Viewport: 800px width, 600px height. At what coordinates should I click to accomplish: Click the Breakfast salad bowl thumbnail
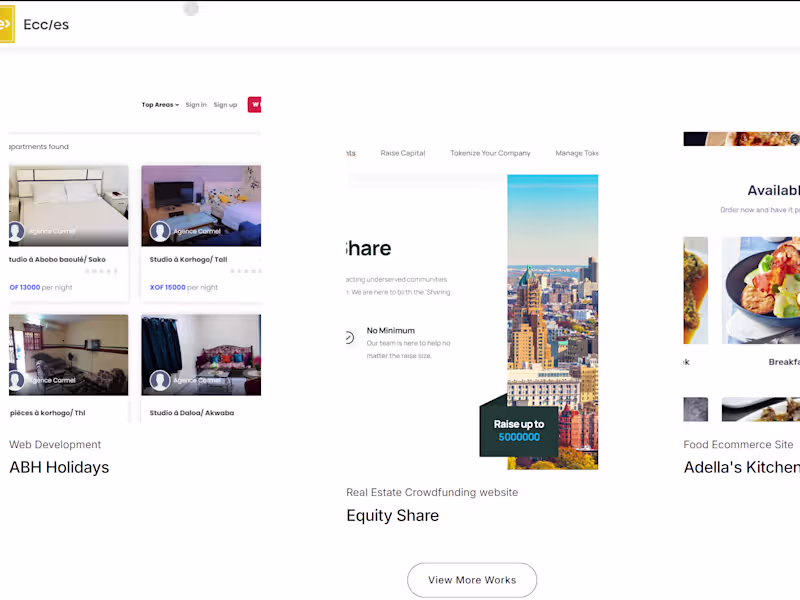pos(761,290)
